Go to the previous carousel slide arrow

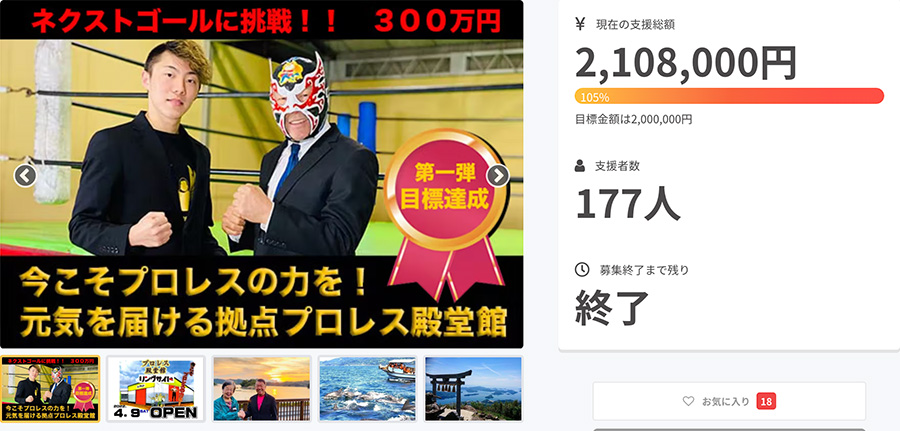tap(25, 176)
